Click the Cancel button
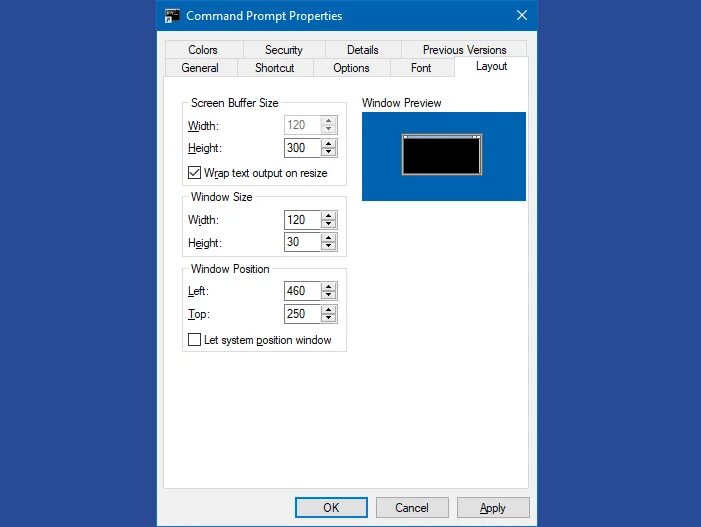701x527 pixels. [x=412, y=508]
